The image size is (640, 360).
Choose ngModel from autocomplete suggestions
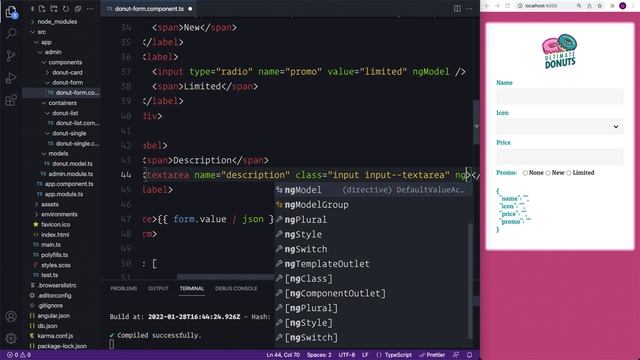point(373,190)
